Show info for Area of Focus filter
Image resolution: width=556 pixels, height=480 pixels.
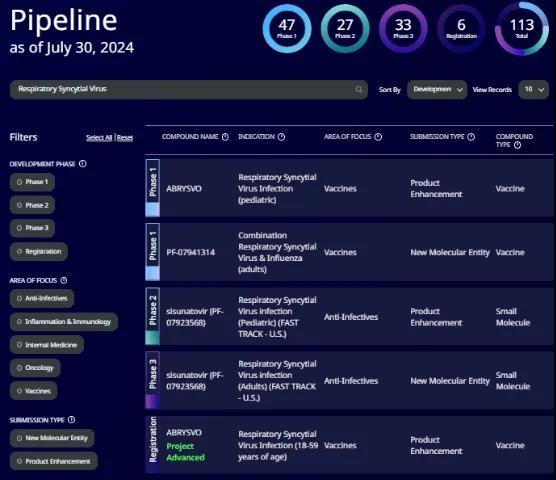tap(64, 280)
